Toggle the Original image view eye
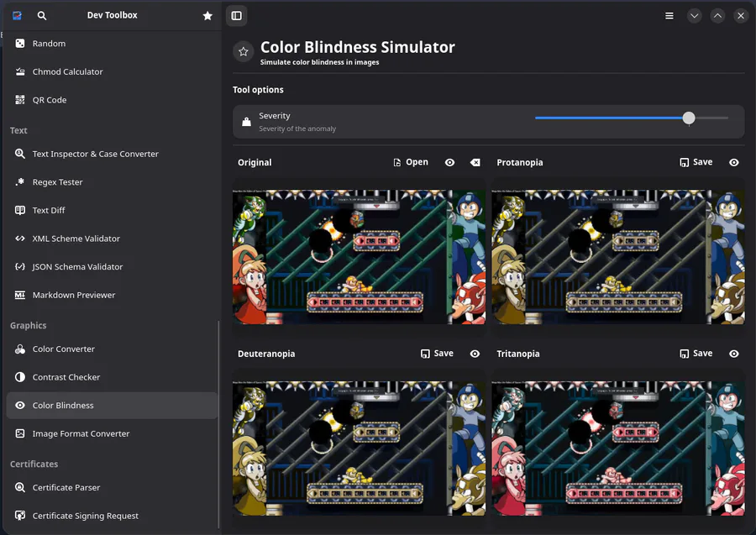 450,162
